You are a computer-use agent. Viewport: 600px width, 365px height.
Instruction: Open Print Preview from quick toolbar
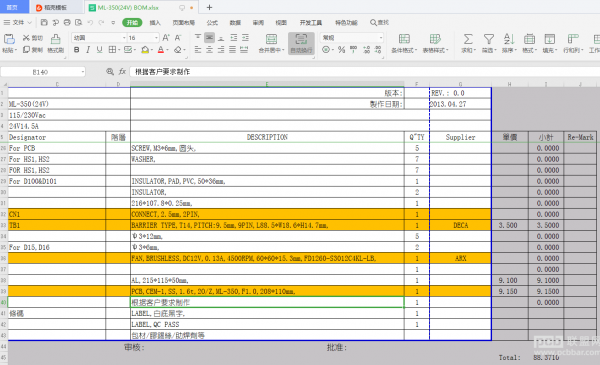coord(78,23)
